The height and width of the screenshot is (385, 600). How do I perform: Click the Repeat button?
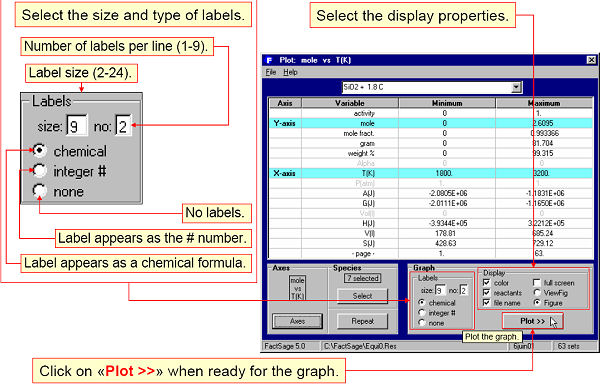362,321
